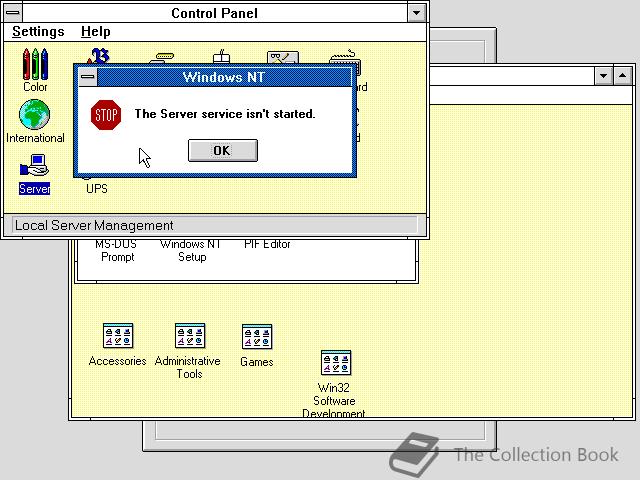Click the International label text
Screen dimensions: 640x480
pos(35,138)
